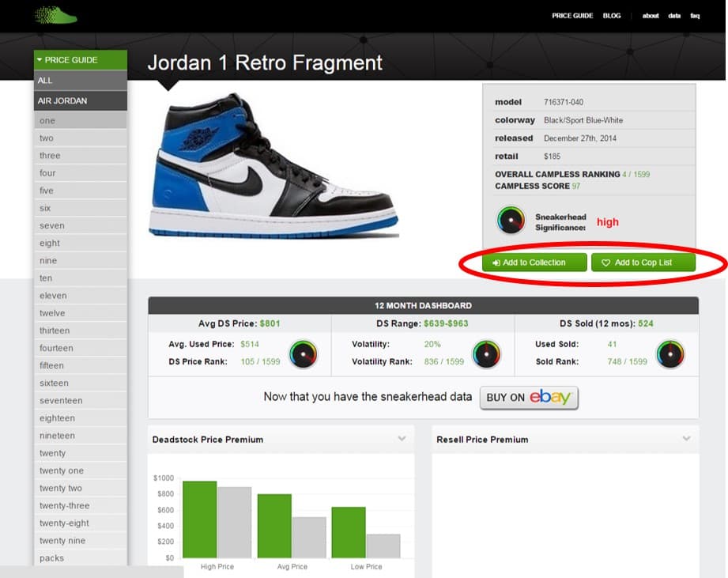Open PRICE GUIDE in top navigation
728x578 pixels.
click(x=572, y=16)
